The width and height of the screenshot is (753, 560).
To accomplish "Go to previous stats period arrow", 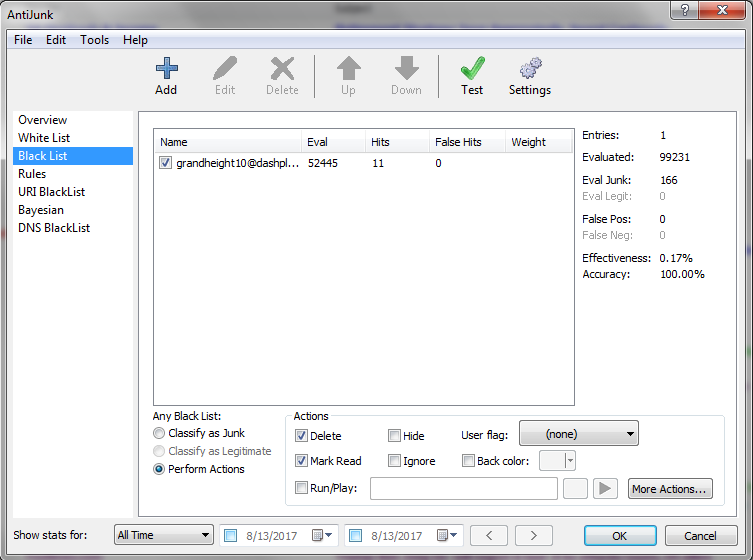I will (x=489, y=535).
